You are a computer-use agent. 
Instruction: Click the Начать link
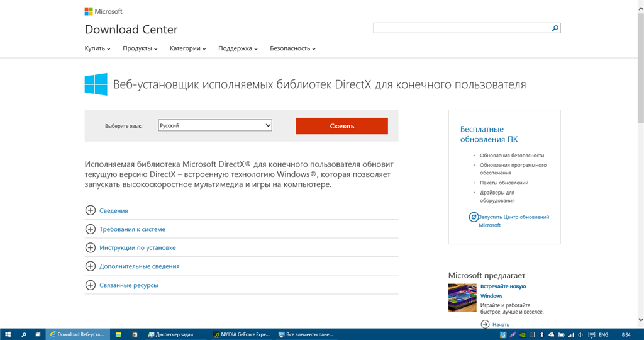(501, 325)
